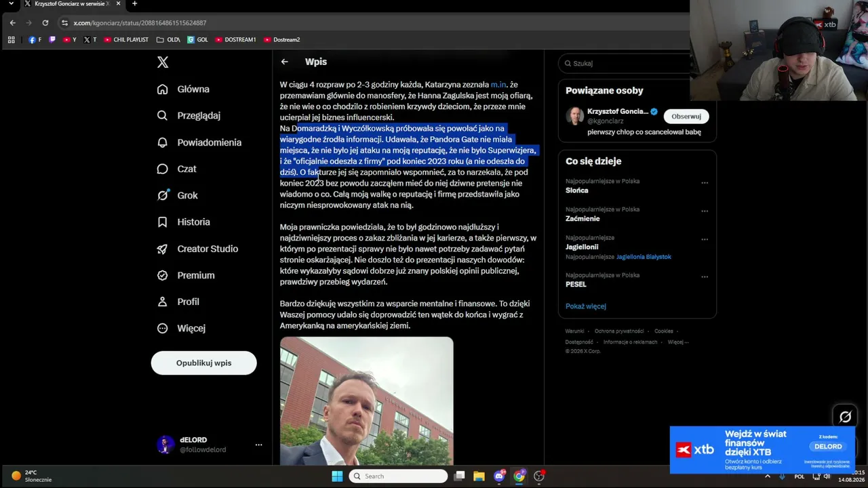Go back using the Wpis header arrow

click(x=285, y=62)
